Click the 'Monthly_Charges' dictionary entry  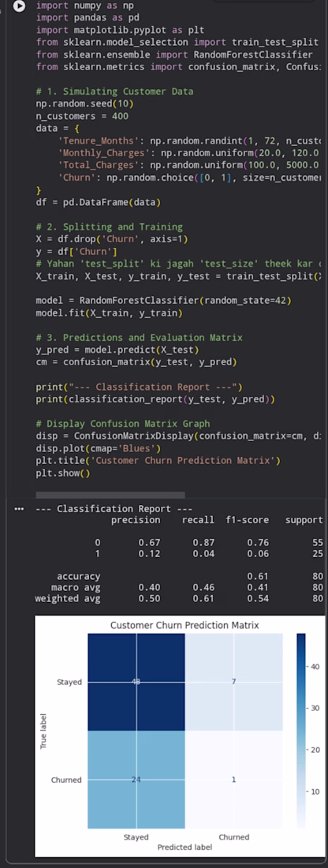[x=188, y=153]
